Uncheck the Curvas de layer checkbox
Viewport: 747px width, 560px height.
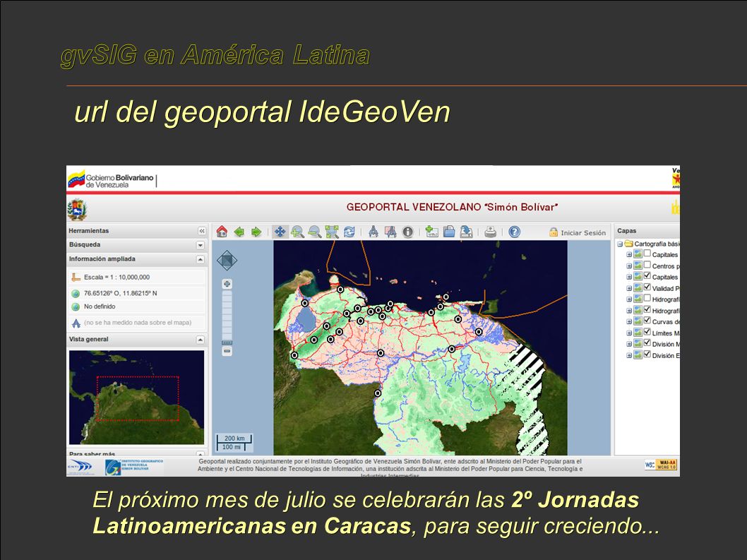click(647, 321)
